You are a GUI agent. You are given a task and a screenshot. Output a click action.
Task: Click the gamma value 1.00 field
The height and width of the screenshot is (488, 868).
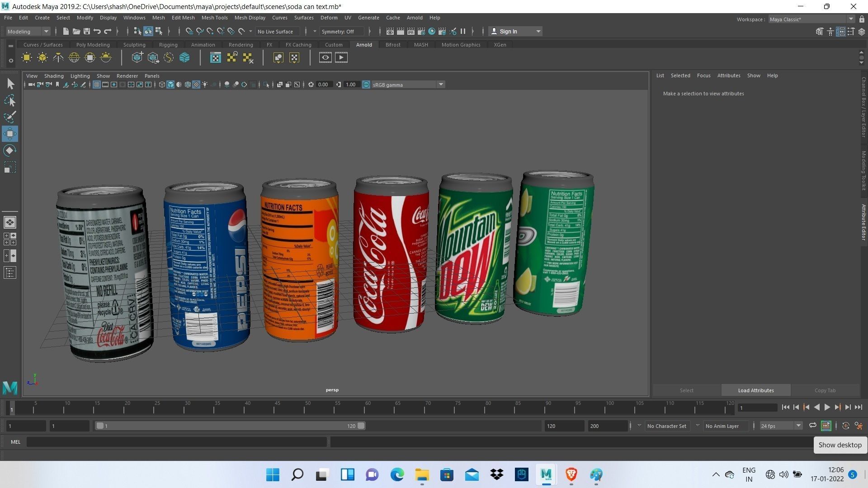tap(351, 84)
